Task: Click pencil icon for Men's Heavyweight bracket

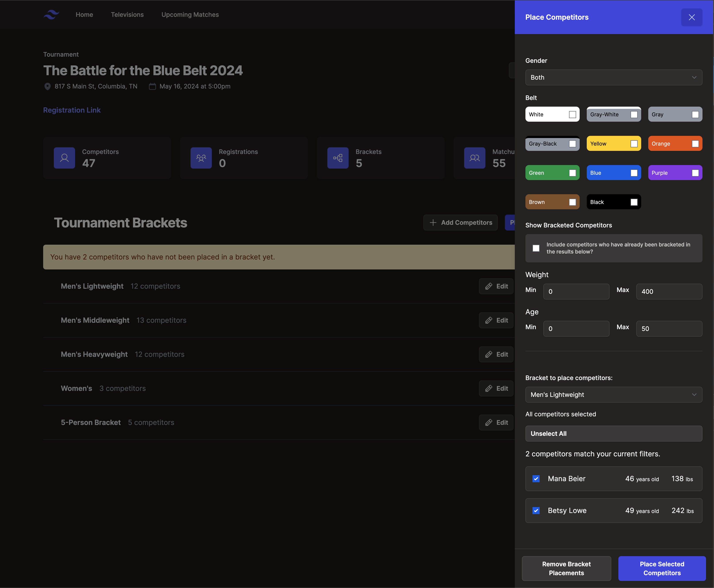Action: click(489, 354)
